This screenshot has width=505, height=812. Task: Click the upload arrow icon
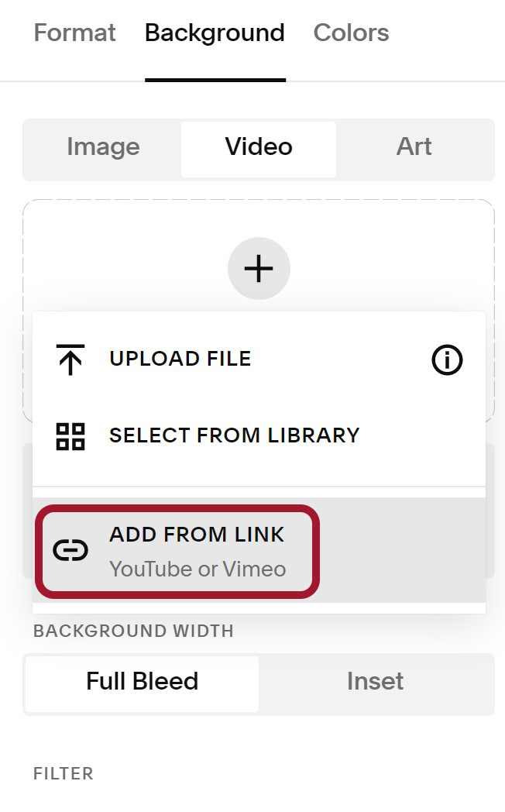click(70, 359)
